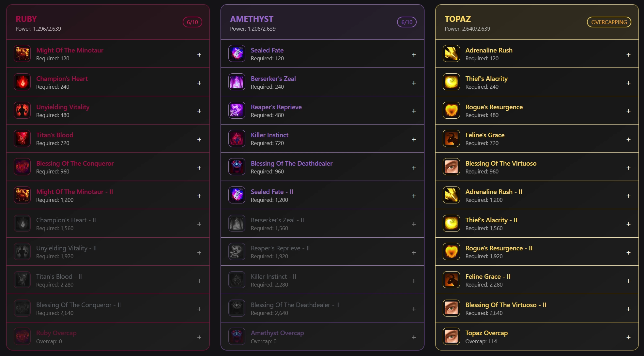Click the Feline's Grace skill icon

point(451,139)
